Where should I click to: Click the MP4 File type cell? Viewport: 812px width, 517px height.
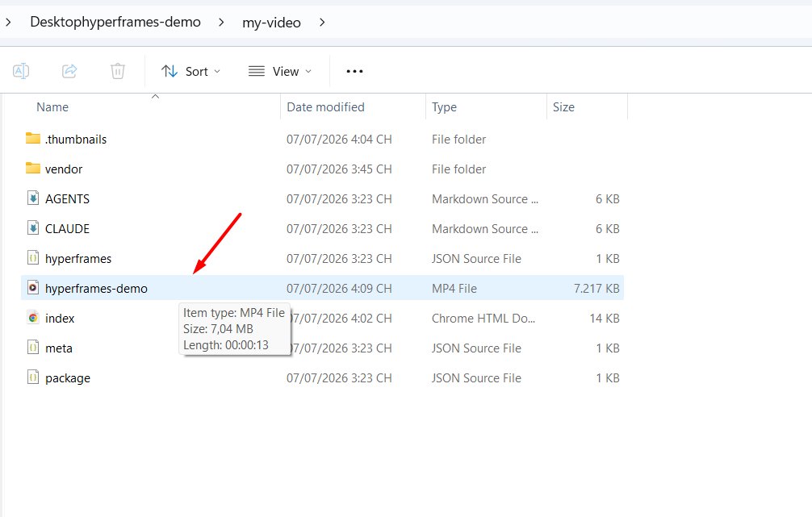click(x=454, y=289)
